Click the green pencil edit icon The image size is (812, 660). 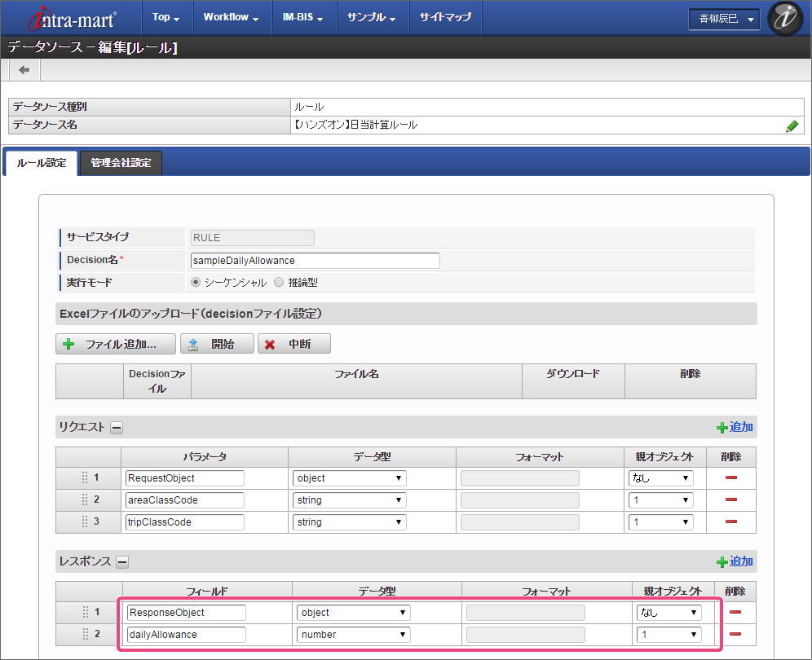point(792,125)
